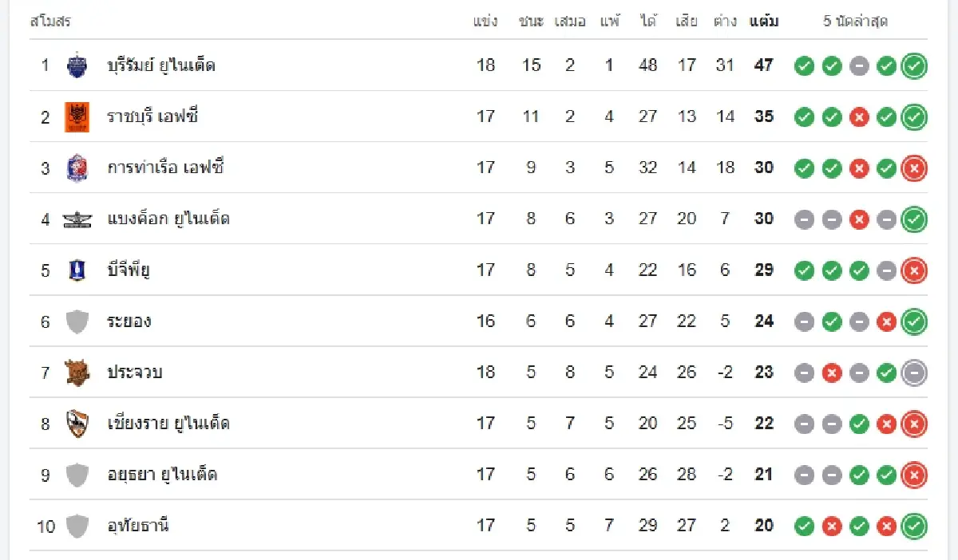Open the บุรีรัมย์ ยูไนเต็ด team link
The image size is (958, 560).
(161, 65)
